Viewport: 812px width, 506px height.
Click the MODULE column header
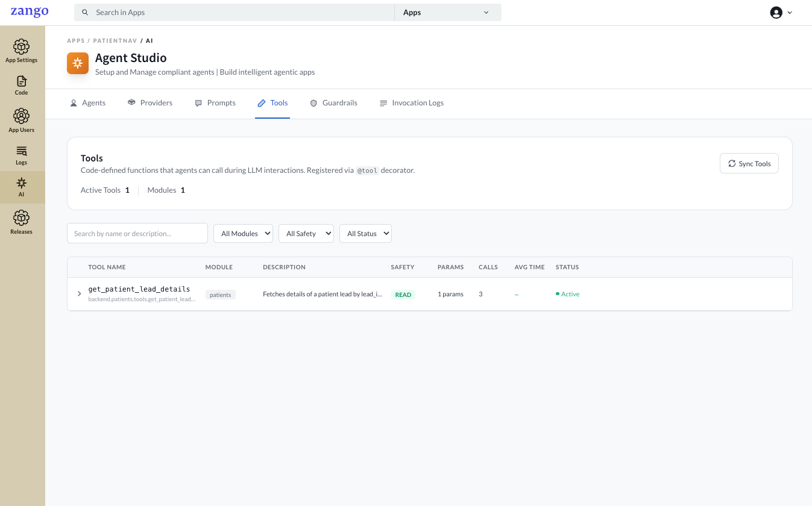point(219,267)
